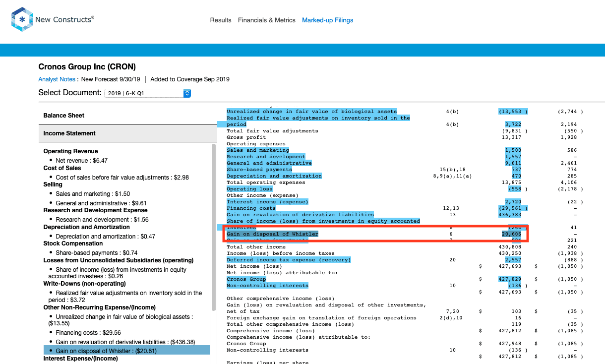Click the Stock Compensation heading
This screenshot has width=605, height=364.
click(x=73, y=243)
